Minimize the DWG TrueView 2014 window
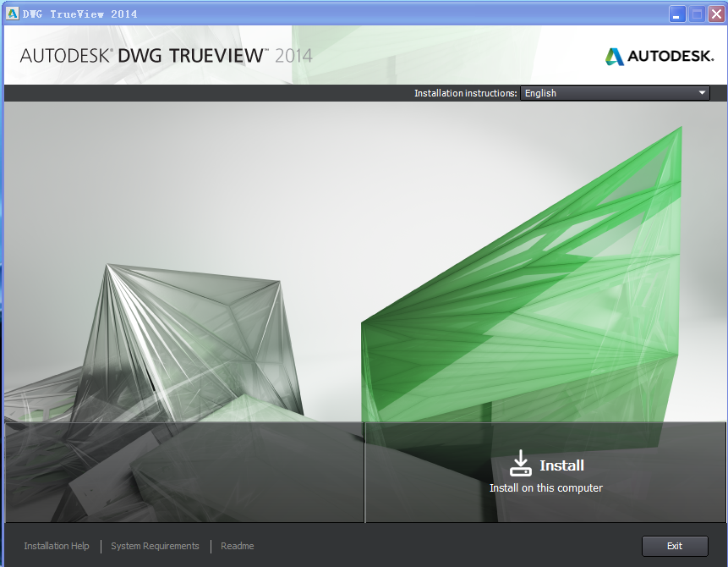 [677, 14]
